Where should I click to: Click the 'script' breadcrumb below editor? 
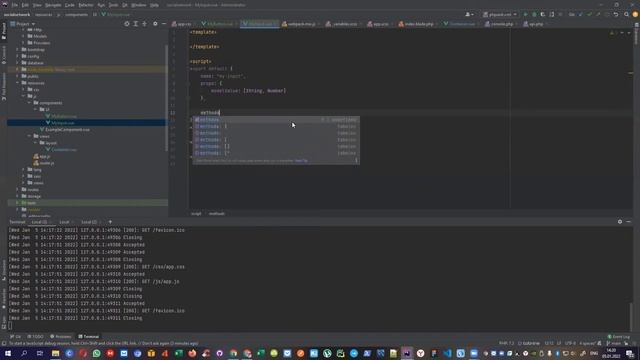click(196, 214)
